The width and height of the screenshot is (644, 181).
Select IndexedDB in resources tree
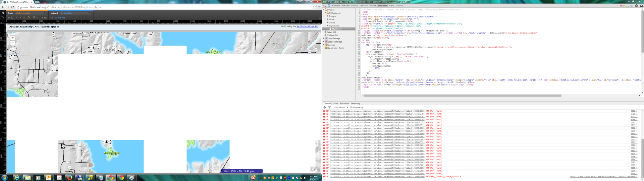pos(333,35)
